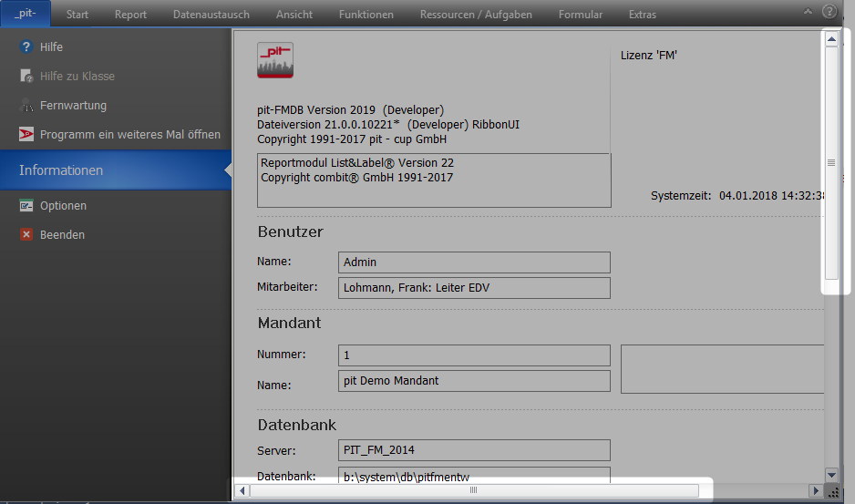Viewport: 855px width, 504px height.
Task: Click the Benutzer section heading
Action: tap(290, 231)
